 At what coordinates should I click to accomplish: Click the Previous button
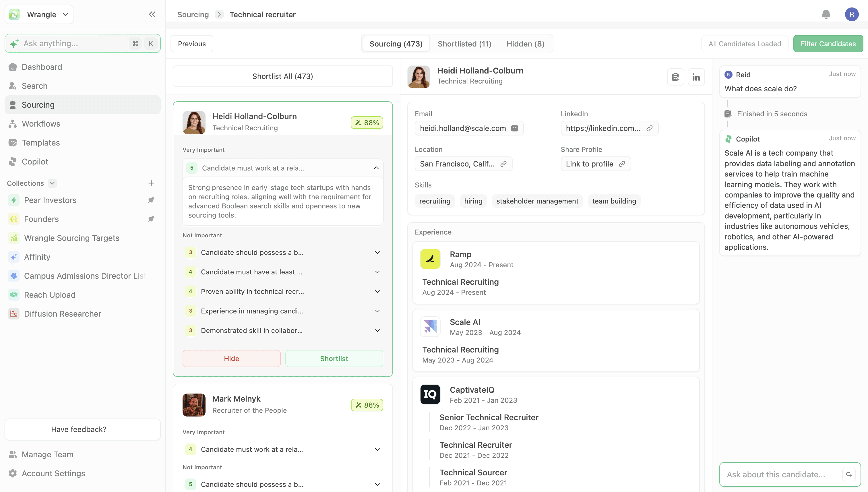191,44
